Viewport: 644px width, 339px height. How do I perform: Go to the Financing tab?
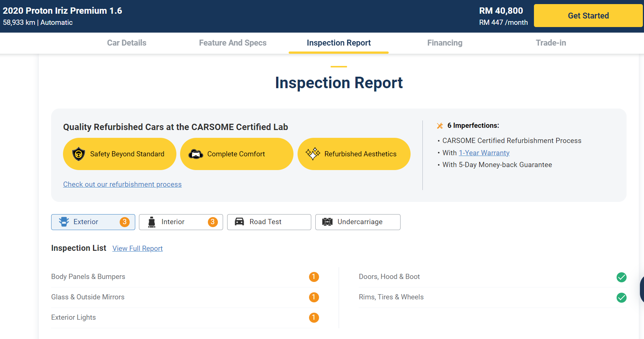445,43
